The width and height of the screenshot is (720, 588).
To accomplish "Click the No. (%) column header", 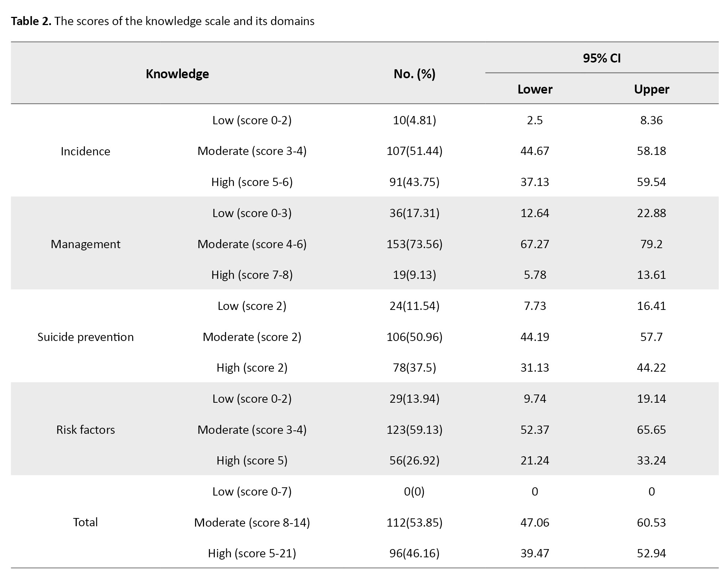I will 414,74.
